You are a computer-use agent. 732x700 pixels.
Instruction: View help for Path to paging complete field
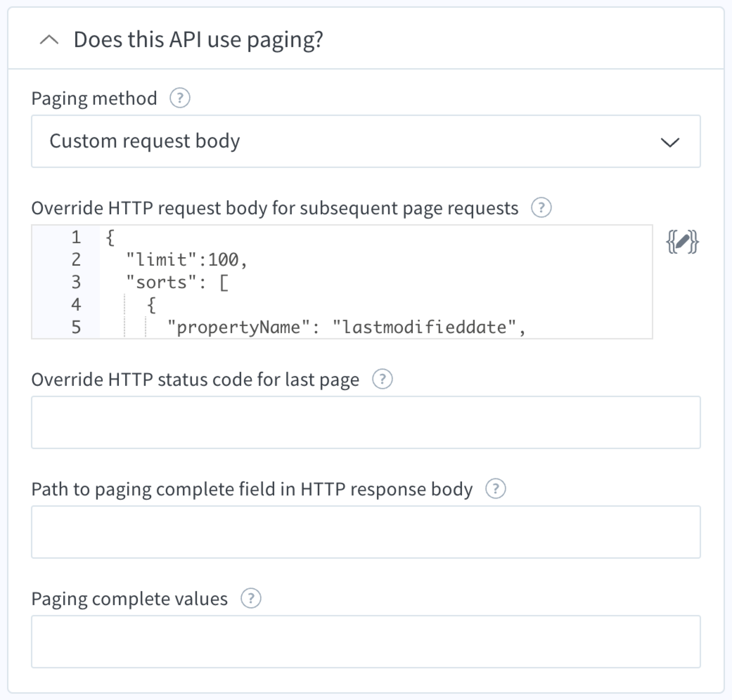[x=496, y=489]
